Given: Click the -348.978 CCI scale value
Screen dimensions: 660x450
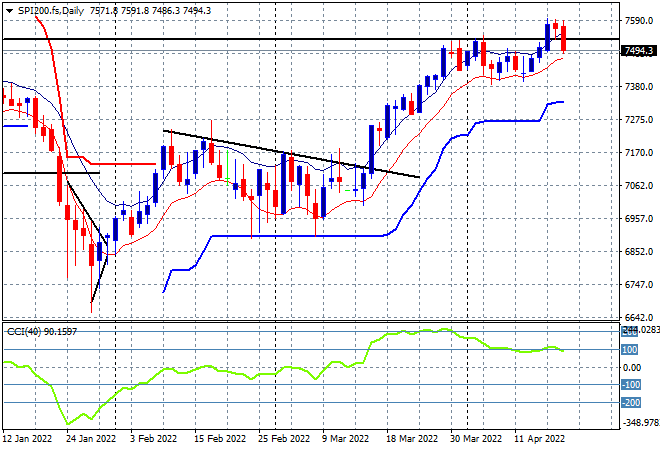Looking at the screenshot, I should (640, 422).
